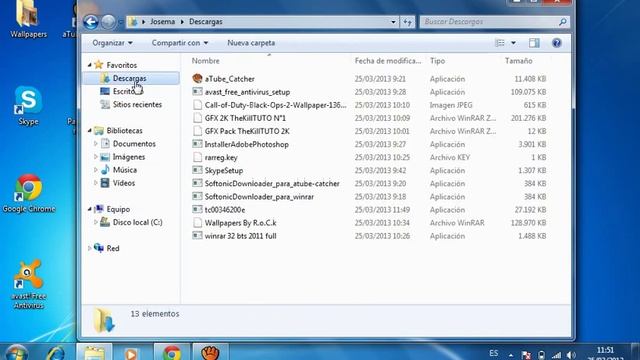Expand the Imágenes library node
Viewport: 640px width, 360px height.
pyautogui.click(x=96, y=157)
